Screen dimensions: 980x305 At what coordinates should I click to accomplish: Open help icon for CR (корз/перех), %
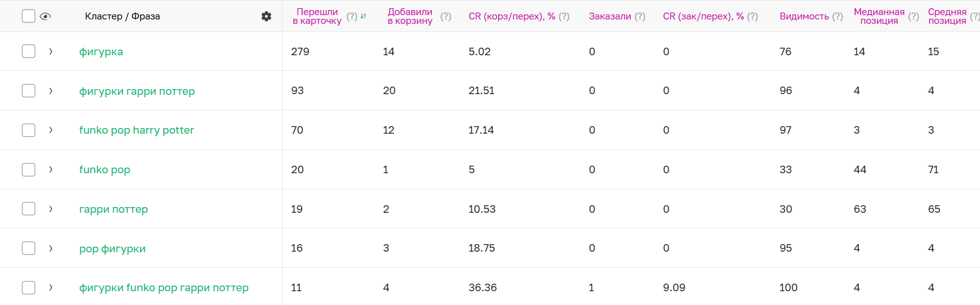[564, 16]
